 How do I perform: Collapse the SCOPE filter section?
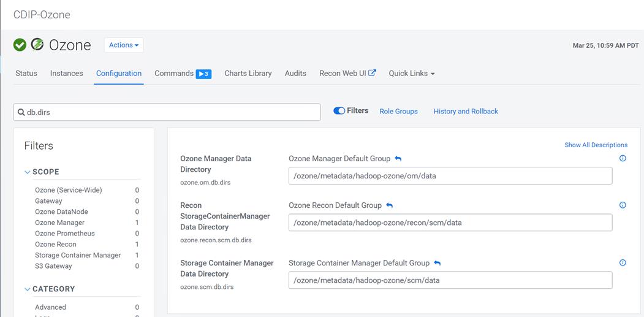point(28,172)
